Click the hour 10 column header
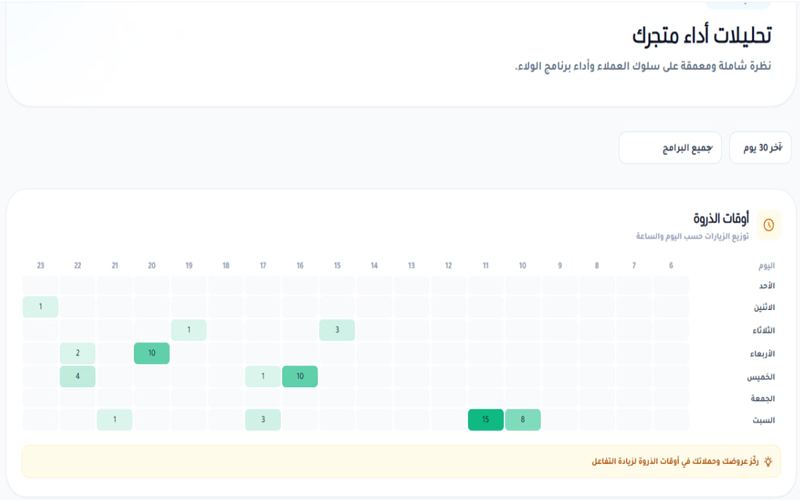Image resolution: width=800 pixels, height=500 pixels. (523, 265)
